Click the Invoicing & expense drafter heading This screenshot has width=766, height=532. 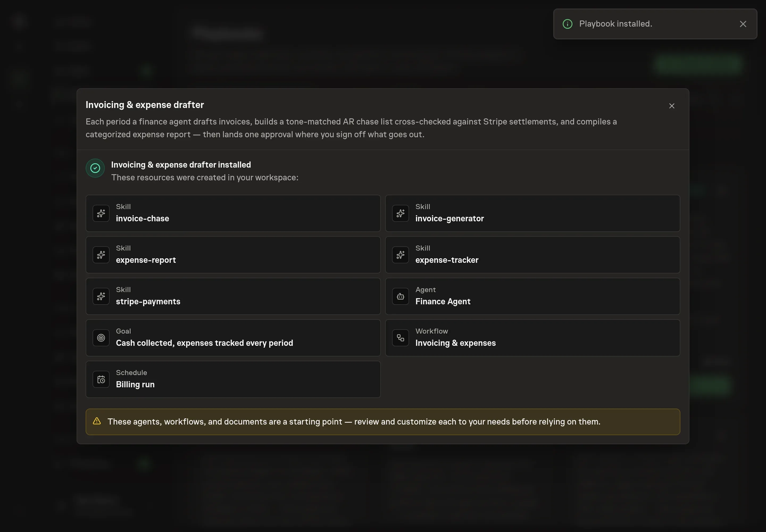pyautogui.click(x=145, y=105)
